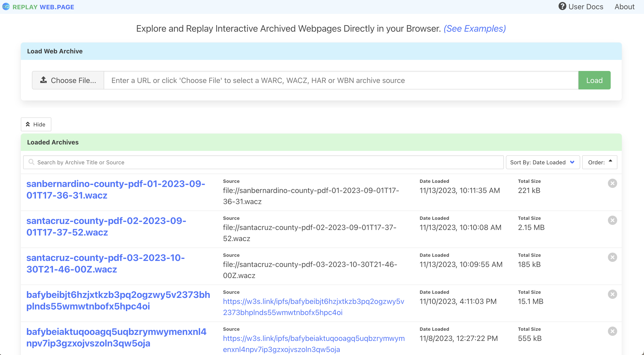
Task: Click the ReplayWeb.page logo icon
Action: pos(6,7)
